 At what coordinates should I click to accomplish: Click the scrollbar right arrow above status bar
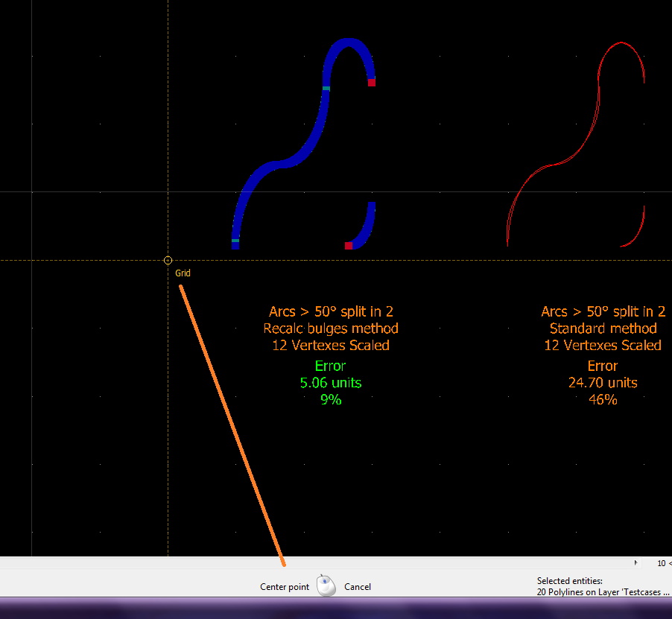click(x=635, y=563)
